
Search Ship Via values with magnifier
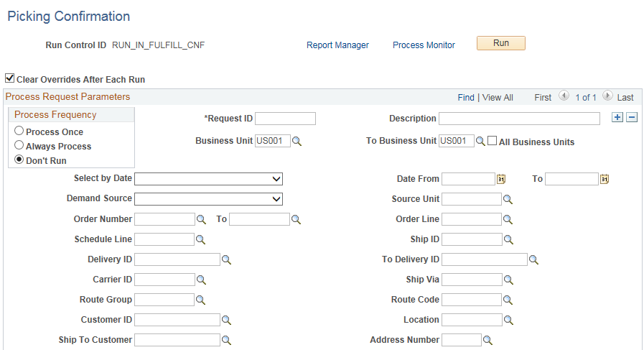[x=508, y=280]
